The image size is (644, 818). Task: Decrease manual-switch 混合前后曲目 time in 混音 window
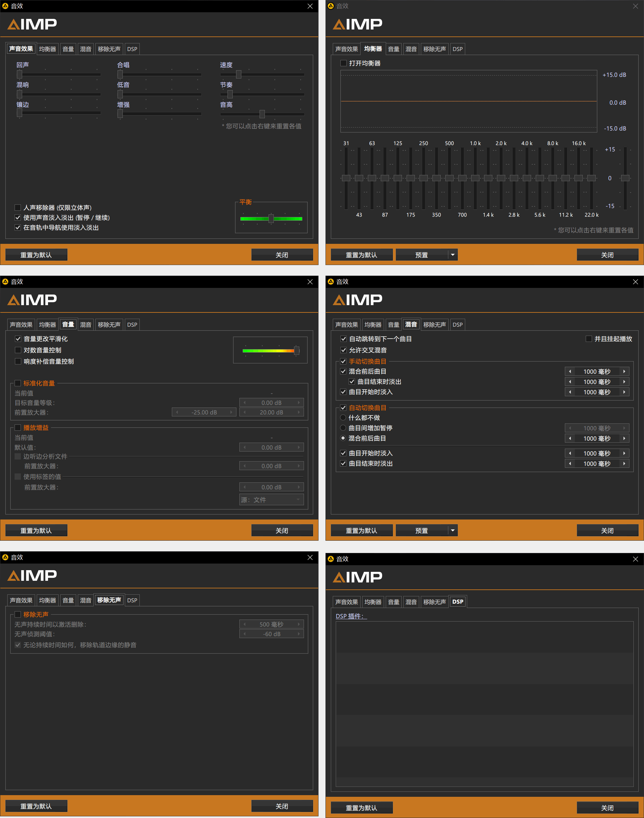[570, 371]
